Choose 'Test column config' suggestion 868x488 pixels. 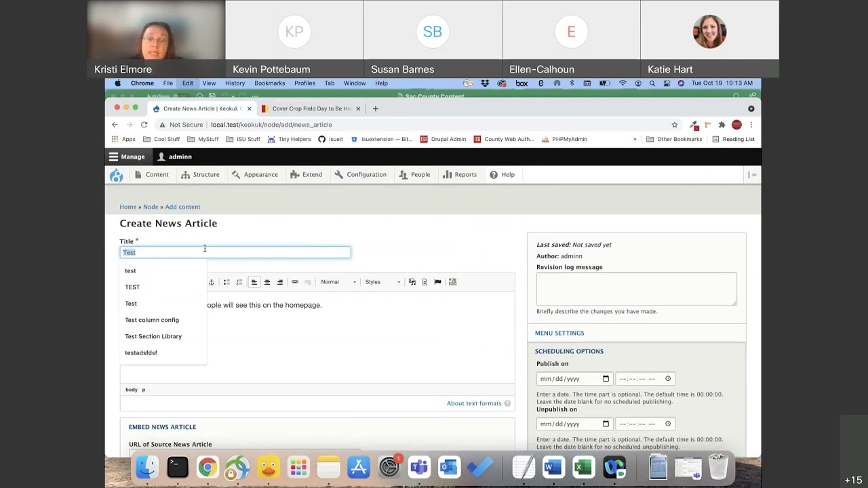click(152, 320)
